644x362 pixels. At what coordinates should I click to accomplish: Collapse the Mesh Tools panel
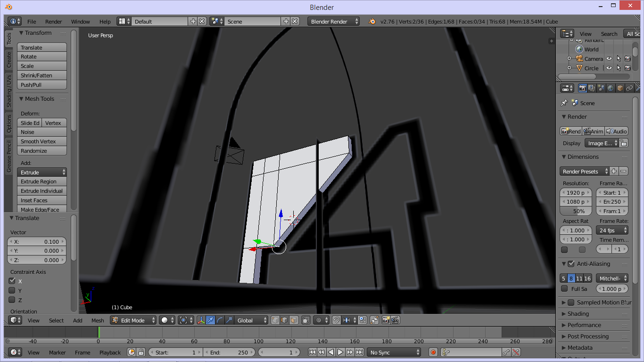tap(21, 99)
